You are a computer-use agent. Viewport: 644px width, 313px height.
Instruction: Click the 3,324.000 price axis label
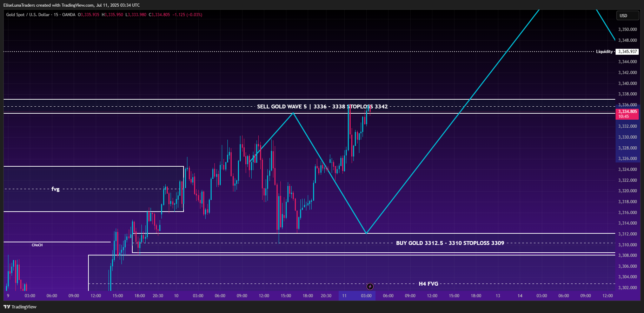tap(628, 169)
